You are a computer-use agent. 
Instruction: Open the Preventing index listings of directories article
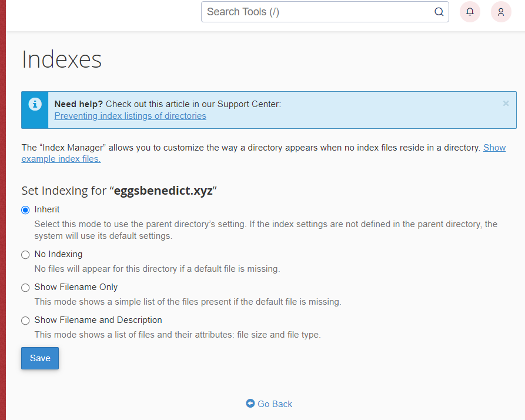(130, 116)
